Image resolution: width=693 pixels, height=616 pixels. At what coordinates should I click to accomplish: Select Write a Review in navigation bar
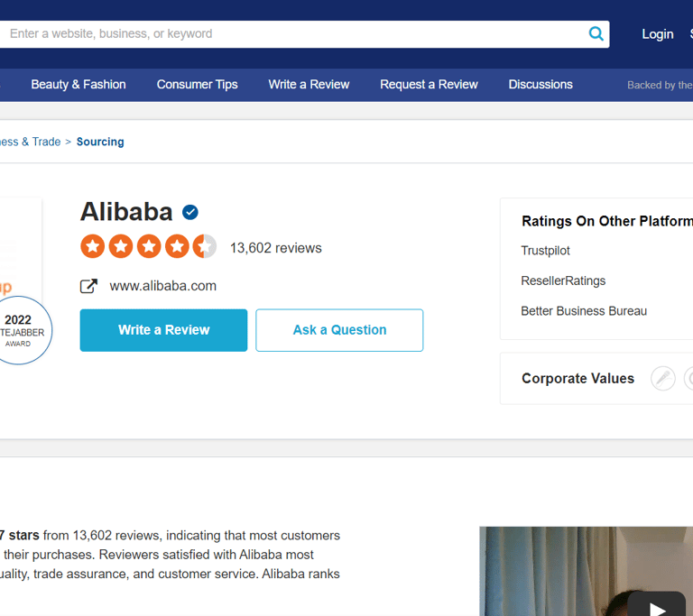click(309, 85)
